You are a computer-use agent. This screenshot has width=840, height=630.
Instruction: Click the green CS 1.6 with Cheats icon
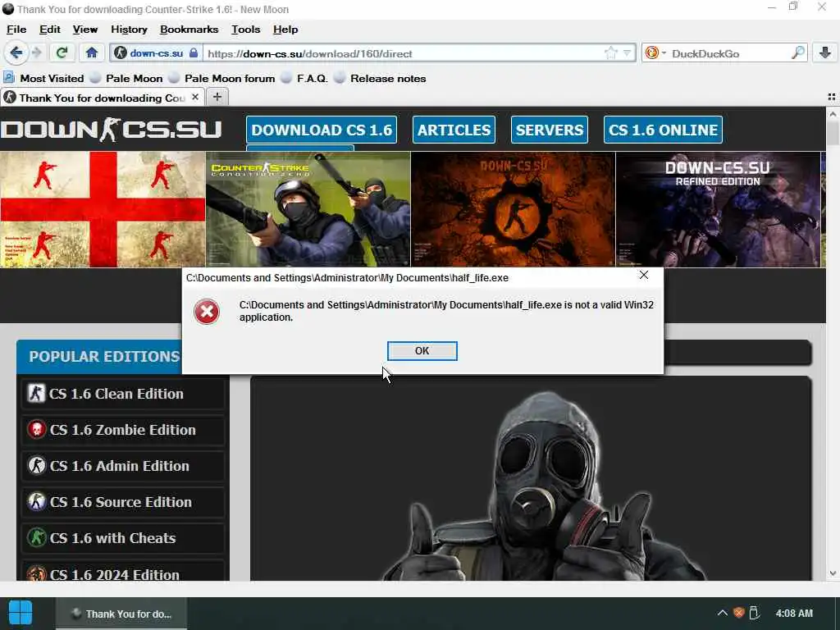[36, 537]
